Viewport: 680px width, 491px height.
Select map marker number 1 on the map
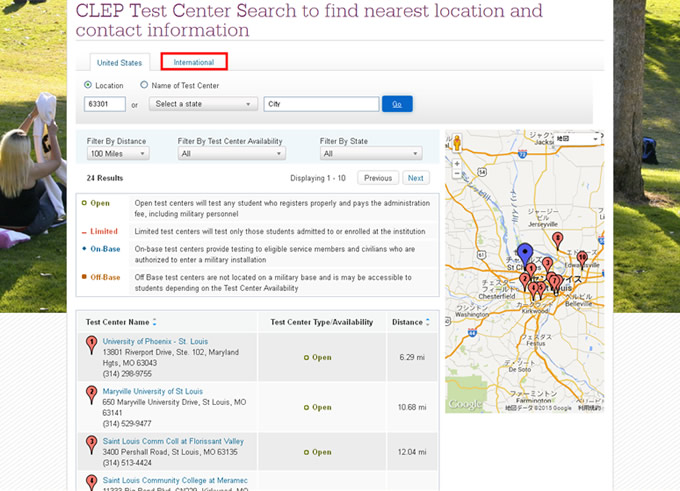(531, 271)
